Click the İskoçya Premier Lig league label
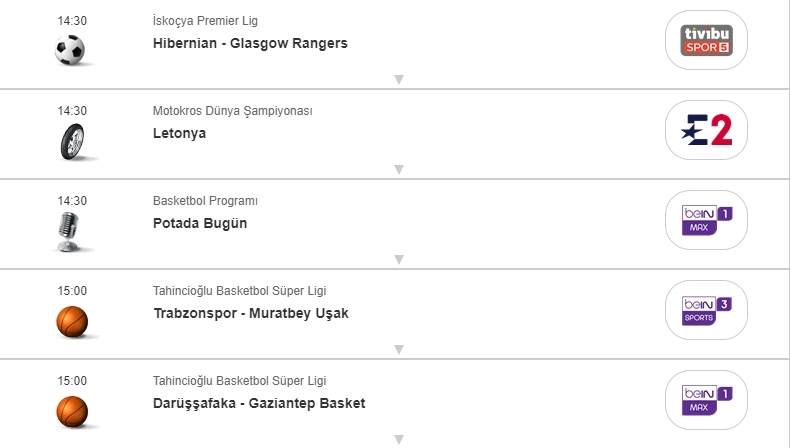This screenshot has width=790, height=448. 205,21
